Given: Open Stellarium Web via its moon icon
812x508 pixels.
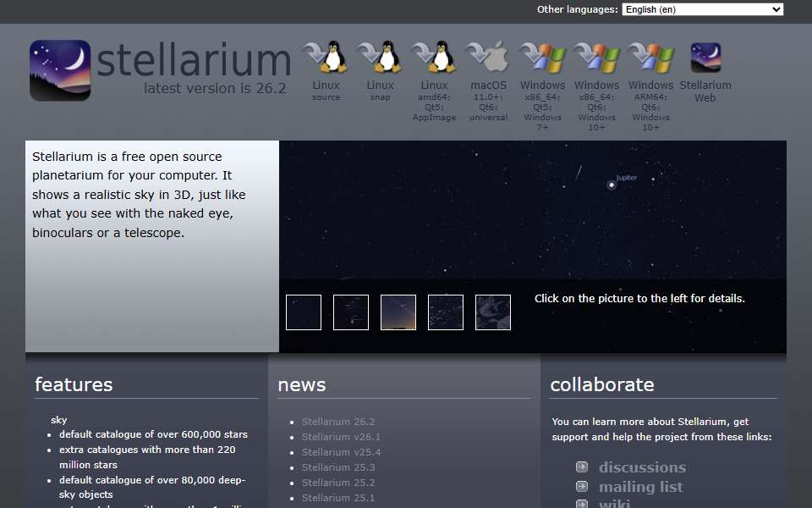Looking at the screenshot, I should pyautogui.click(x=705, y=57).
